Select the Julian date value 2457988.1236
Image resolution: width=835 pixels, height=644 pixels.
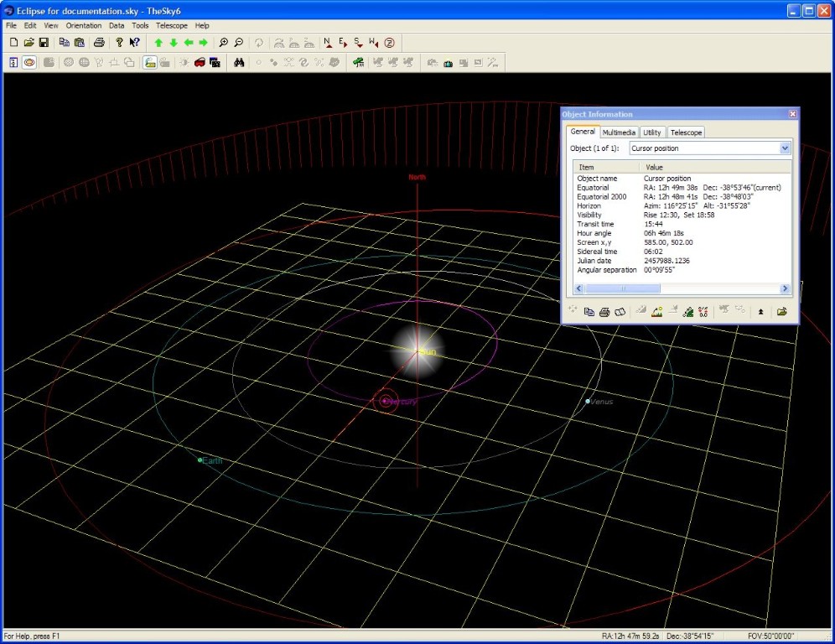tap(666, 261)
